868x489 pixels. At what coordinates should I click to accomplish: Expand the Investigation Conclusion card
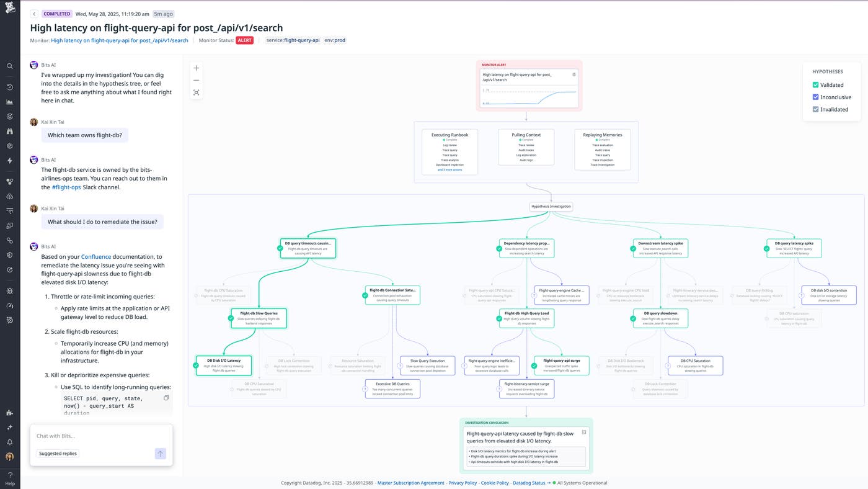click(x=584, y=432)
